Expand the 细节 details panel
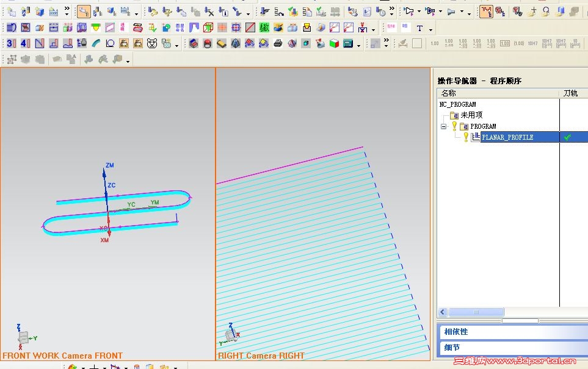Image resolution: width=588 pixels, height=369 pixels. click(x=513, y=348)
